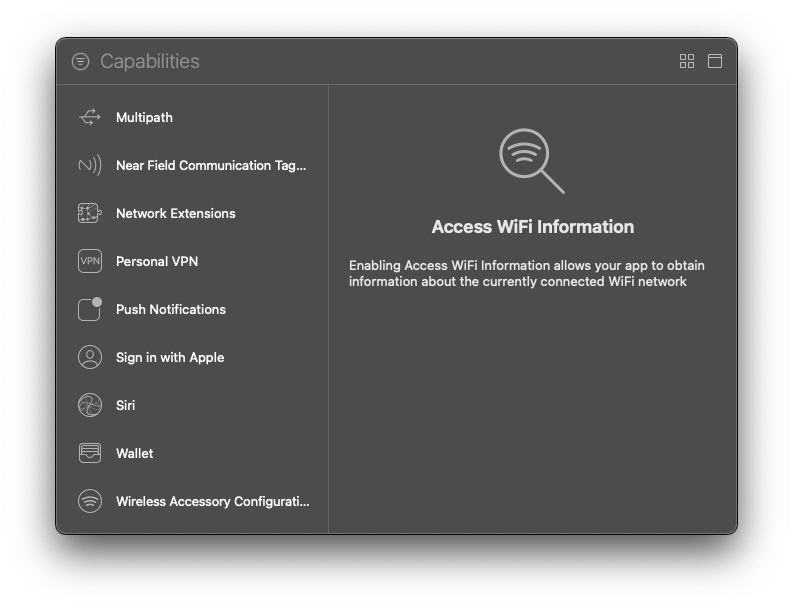Switch to grid view layout

coord(686,61)
